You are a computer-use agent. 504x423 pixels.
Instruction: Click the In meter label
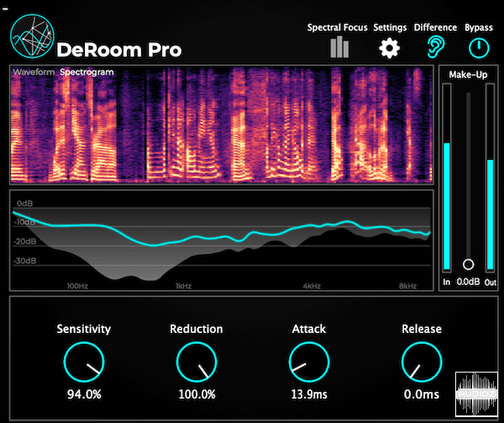tap(447, 282)
